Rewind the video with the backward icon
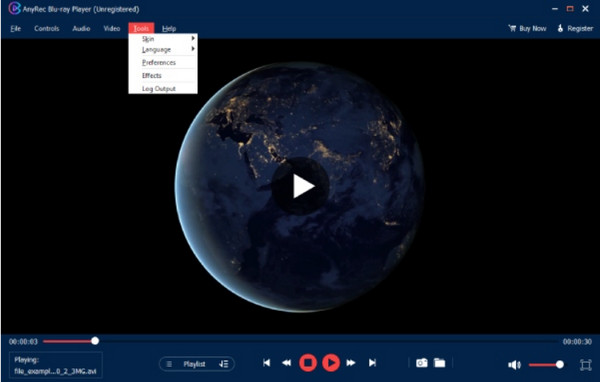Screen dimensions: 600x382 (286, 362)
